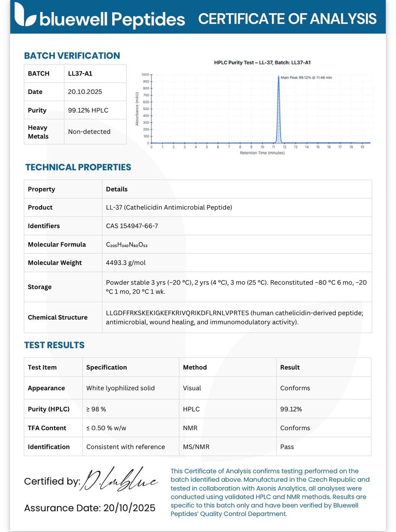Screen dimensions: 396x532
Task: Click the molecular formula C205H340N60O53
Action: pyautogui.click(x=127, y=245)
